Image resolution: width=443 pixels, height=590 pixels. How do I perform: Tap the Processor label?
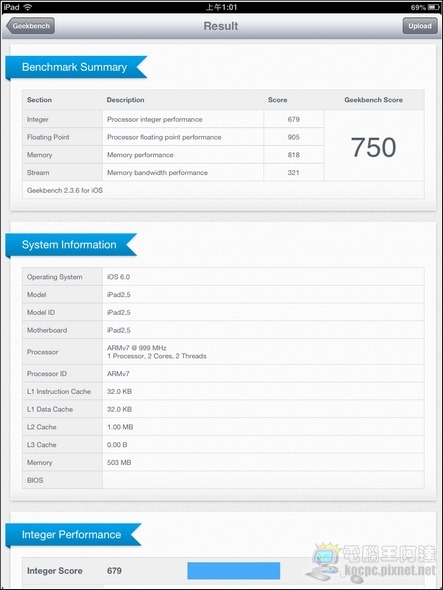point(42,352)
